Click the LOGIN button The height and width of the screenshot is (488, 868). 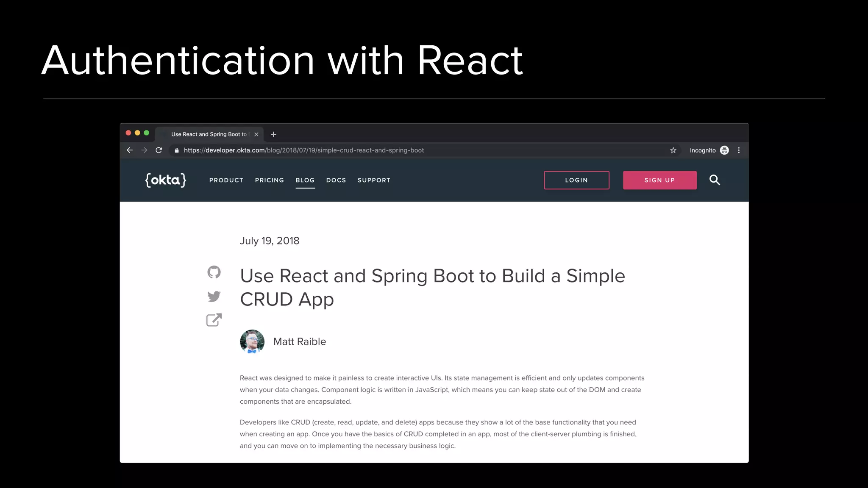tap(576, 180)
